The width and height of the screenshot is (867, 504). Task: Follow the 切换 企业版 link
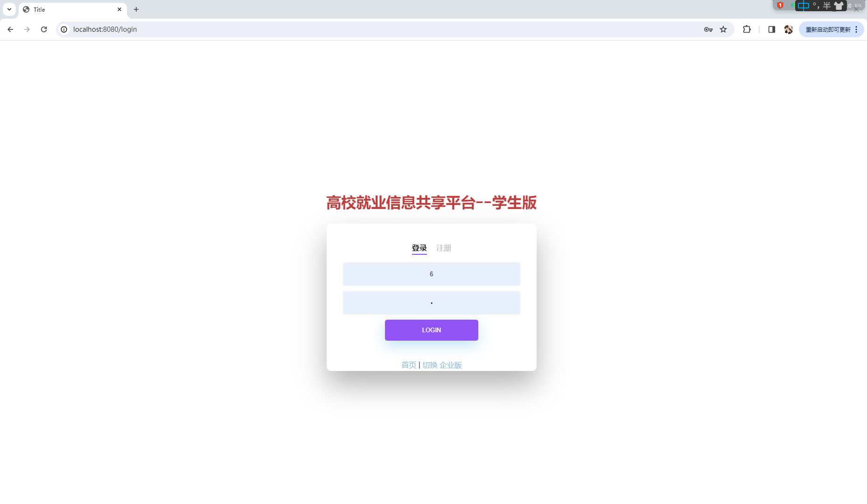[442, 365]
